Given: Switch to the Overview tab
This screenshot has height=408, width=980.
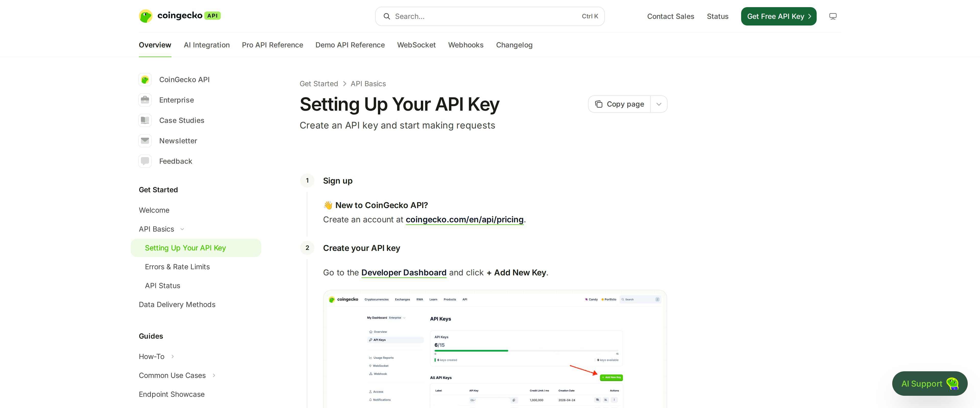Looking at the screenshot, I should click(x=155, y=45).
